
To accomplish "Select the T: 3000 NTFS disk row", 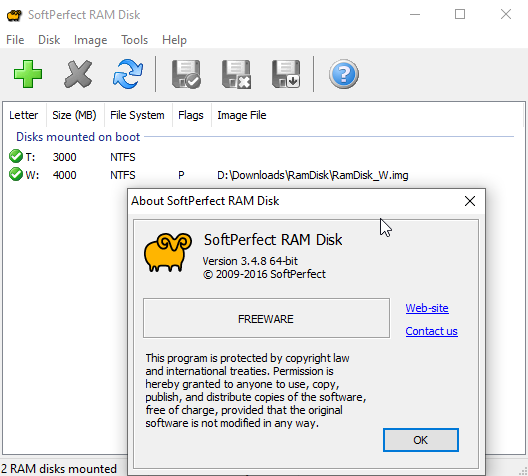I will click(x=263, y=157).
